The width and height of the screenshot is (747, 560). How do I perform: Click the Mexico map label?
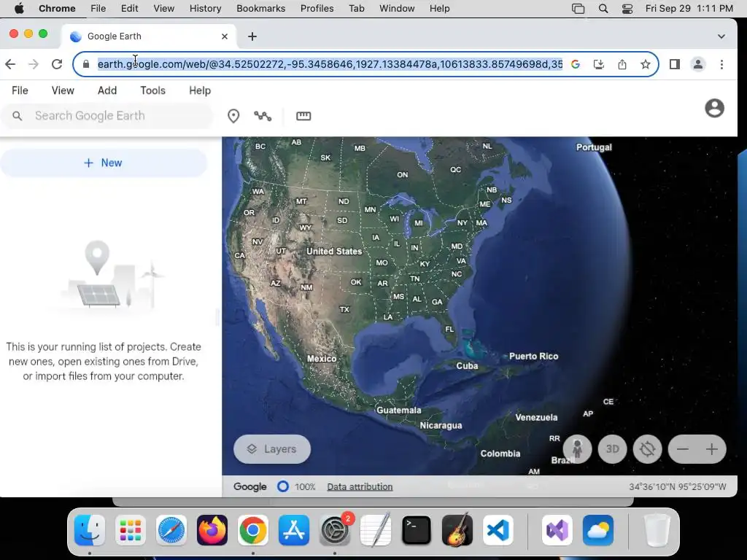(x=322, y=359)
